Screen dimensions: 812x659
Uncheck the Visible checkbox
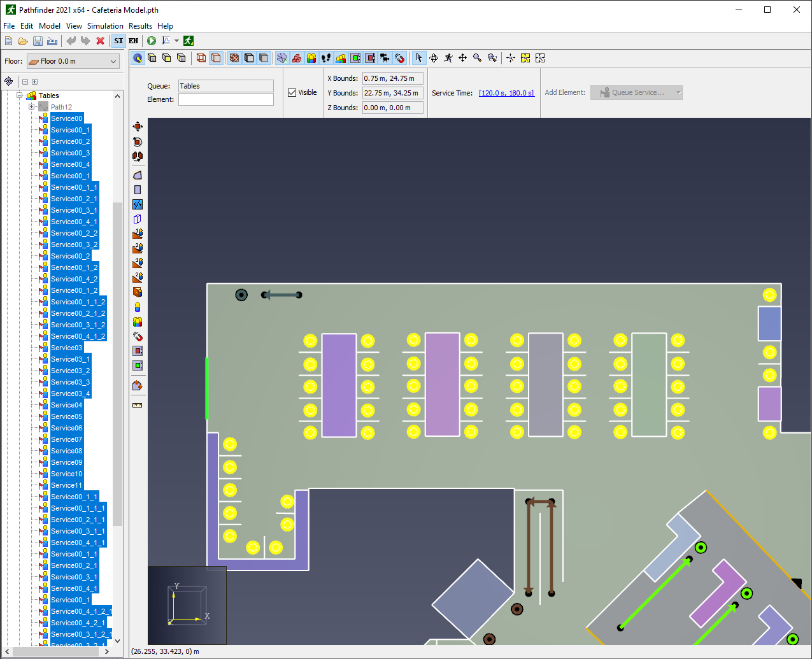point(292,92)
